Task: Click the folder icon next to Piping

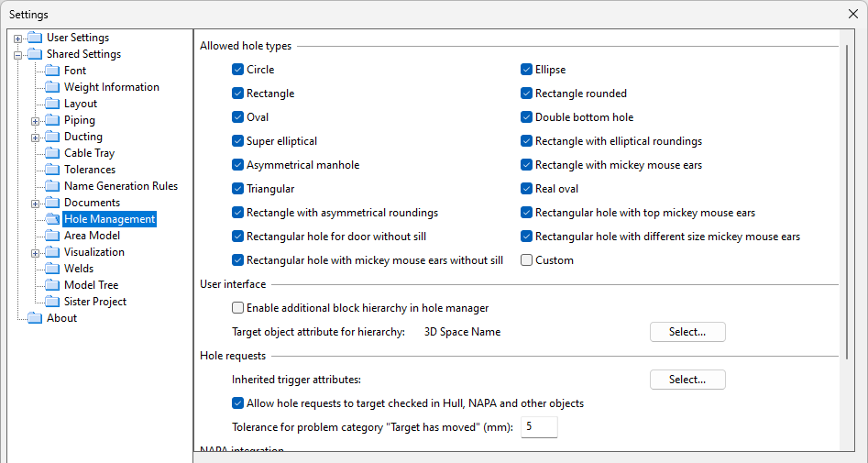Action: click(x=52, y=120)
